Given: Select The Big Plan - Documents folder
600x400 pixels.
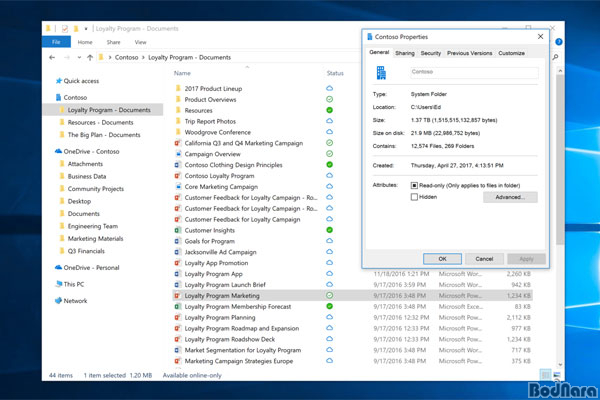Looking at the screenshot, I should pos(104,135).
